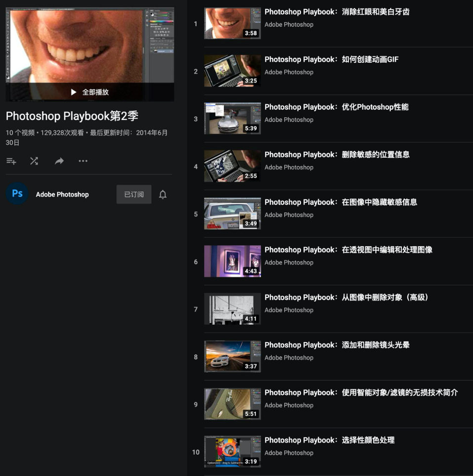Select the playlist title Photoshop Playbook第2季
This screenshot has height=476, width=473.
(72, 116)
